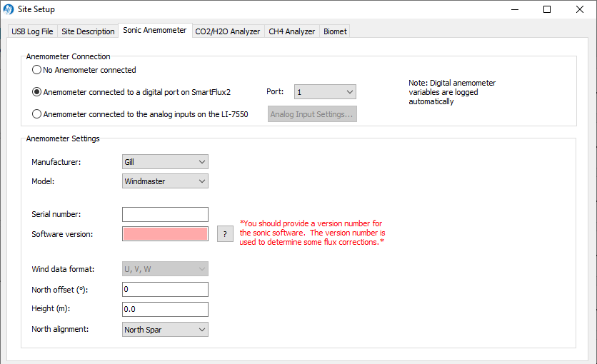This screenshot has height=364, width=597.
Task: Go to the CO2/H2O Analyzer tab
Action: click(228, 31)
